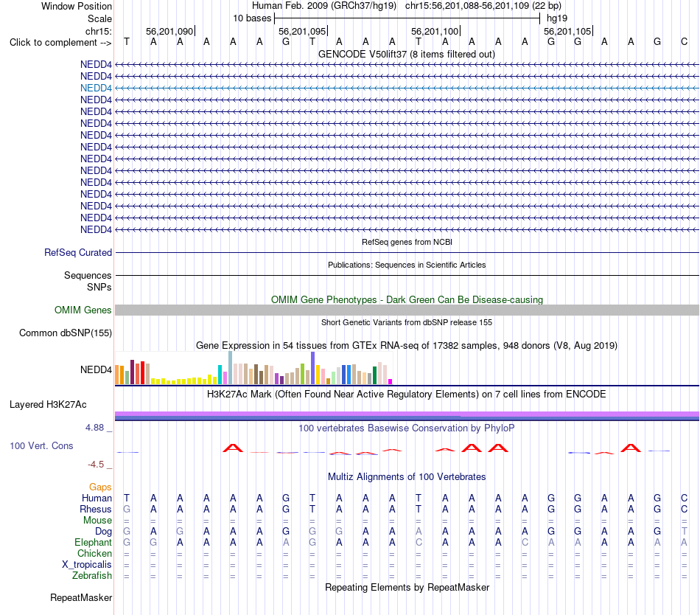Screen dimensions: 700x615
Task: Click the 'Rhesus' alignment row label
Action: coord(96,509)
